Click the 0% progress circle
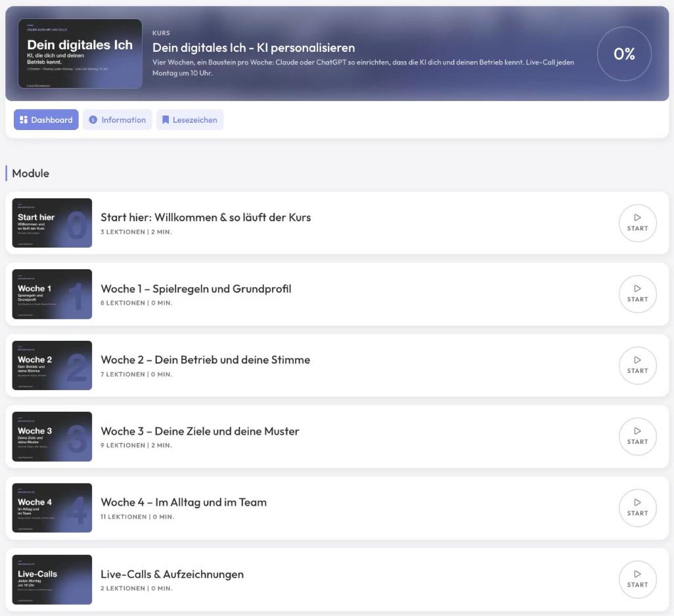Viewport: 674px width, 616px height. [x=623, y=54]
